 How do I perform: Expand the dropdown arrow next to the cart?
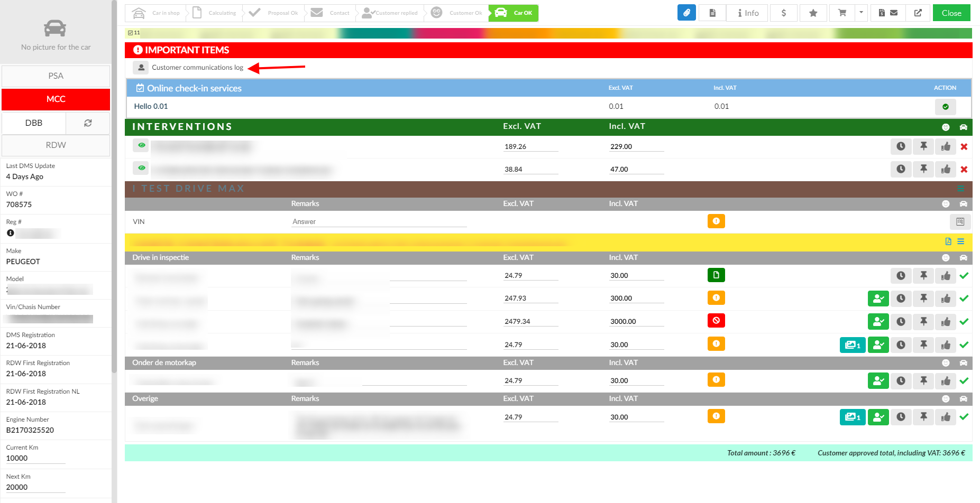point(861,13)
